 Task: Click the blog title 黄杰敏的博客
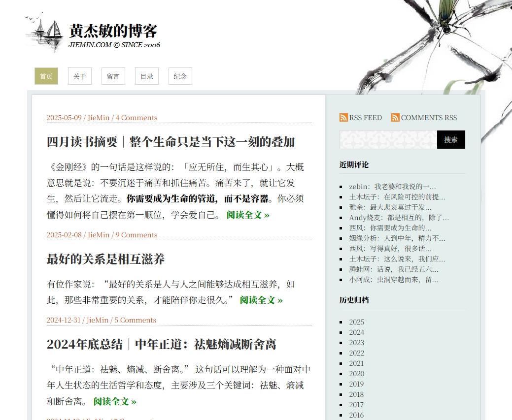[112, 32]
